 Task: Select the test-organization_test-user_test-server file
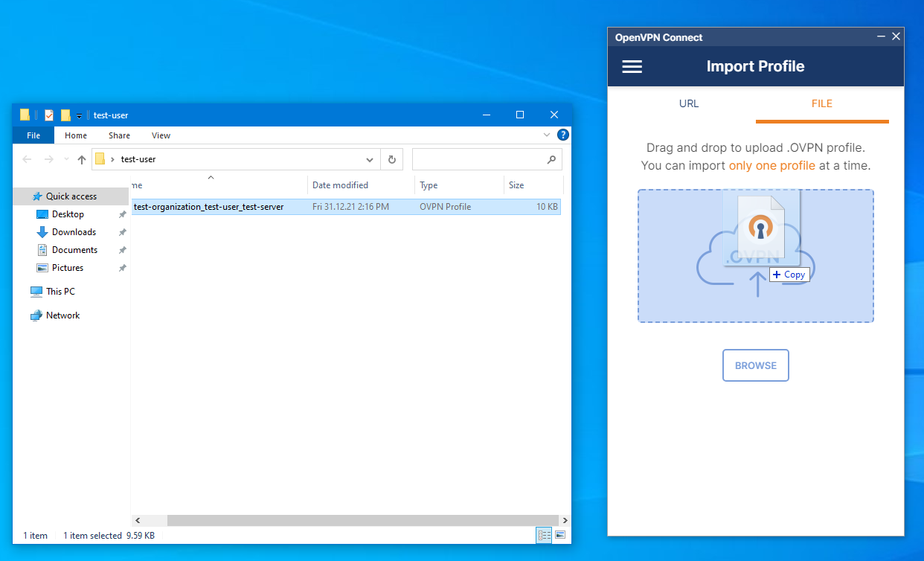tap(208, 207)
